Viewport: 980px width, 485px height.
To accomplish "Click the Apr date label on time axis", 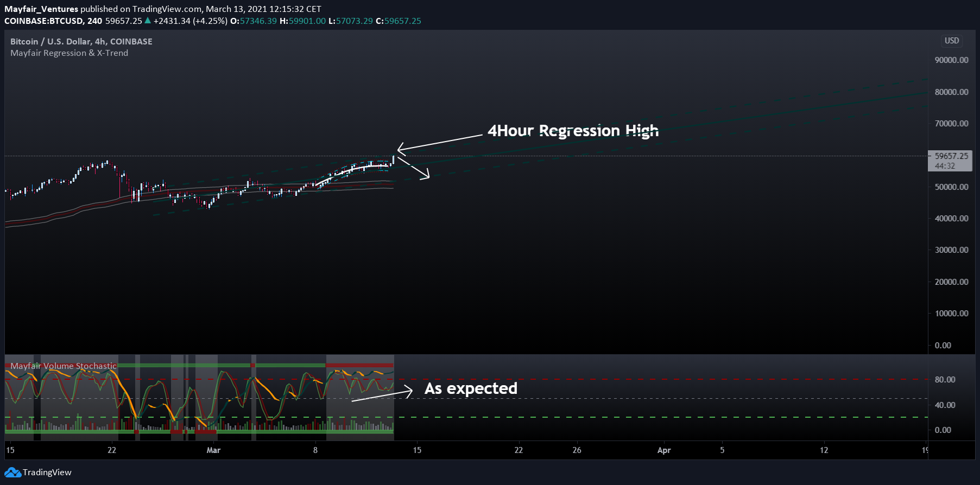I will [664, 450].
